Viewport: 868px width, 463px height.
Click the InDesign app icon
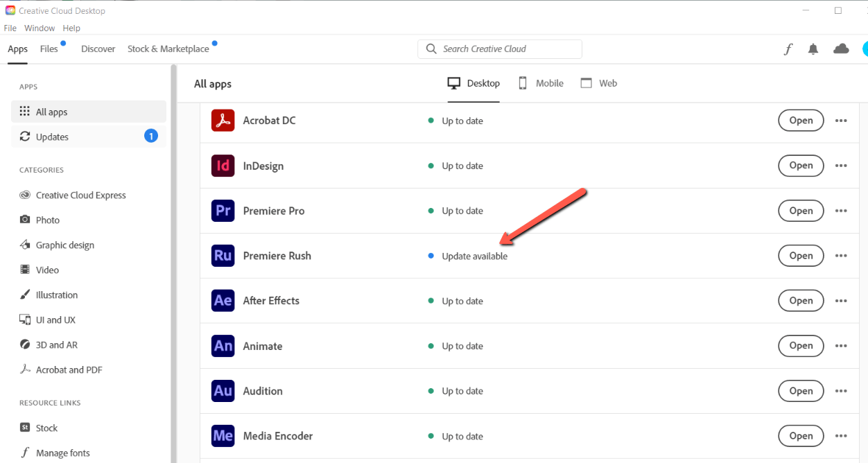(223, 166)
